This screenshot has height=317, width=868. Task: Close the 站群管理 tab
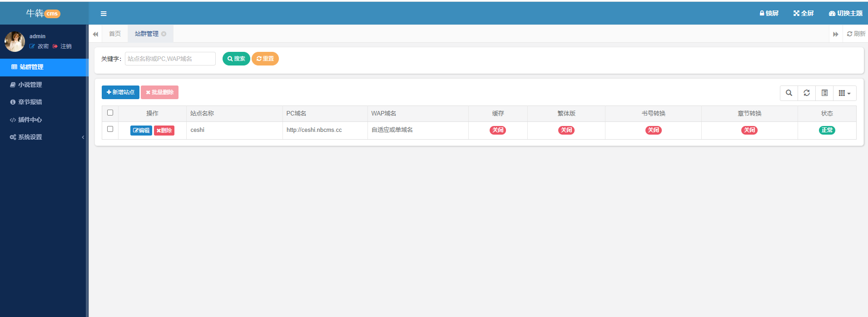164,34
